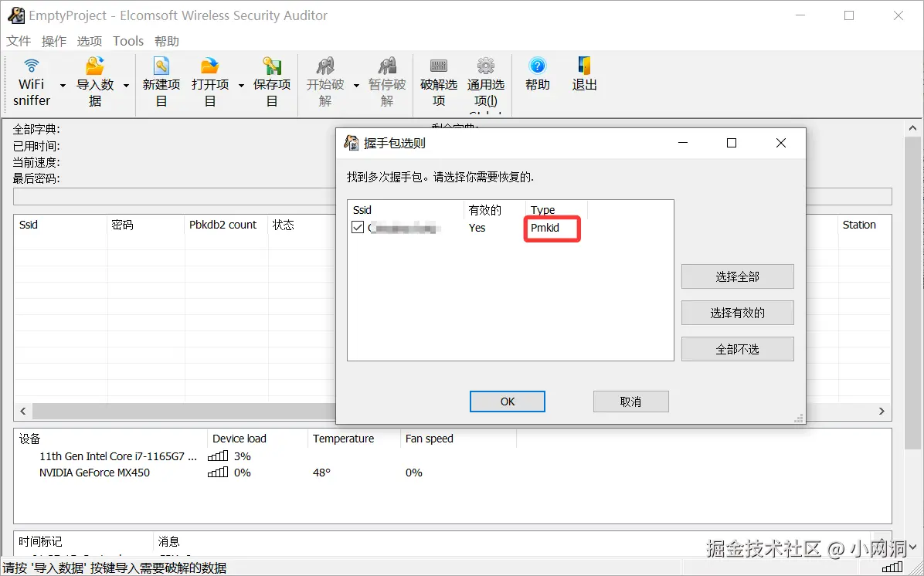Click the application icon in title bar

point(16,15)
